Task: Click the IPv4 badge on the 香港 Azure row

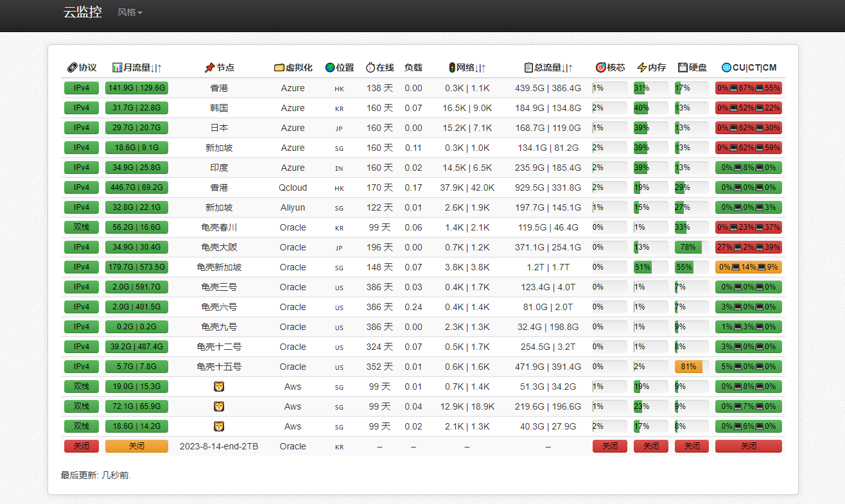Action: tap(82, 88)
